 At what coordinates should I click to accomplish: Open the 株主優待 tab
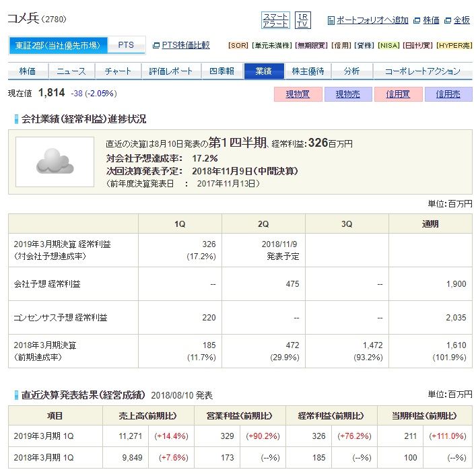tap(308, 71)
